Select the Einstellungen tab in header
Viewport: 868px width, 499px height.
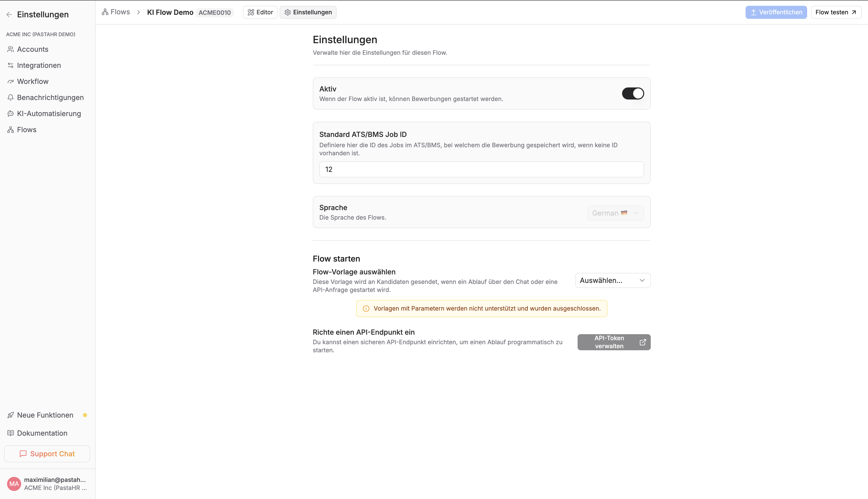pyautogui.click(x=308, y=12)
